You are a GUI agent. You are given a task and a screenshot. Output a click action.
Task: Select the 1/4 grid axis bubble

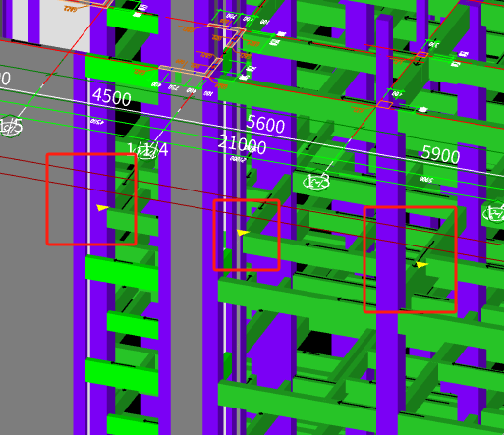[147, 151]
